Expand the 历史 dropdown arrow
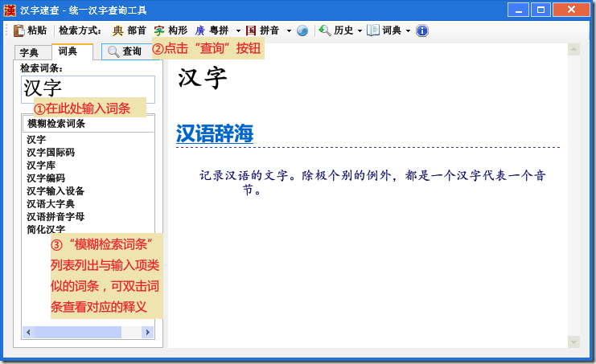The width and height of the screenshot is (596, 364). tap(360, 31)
